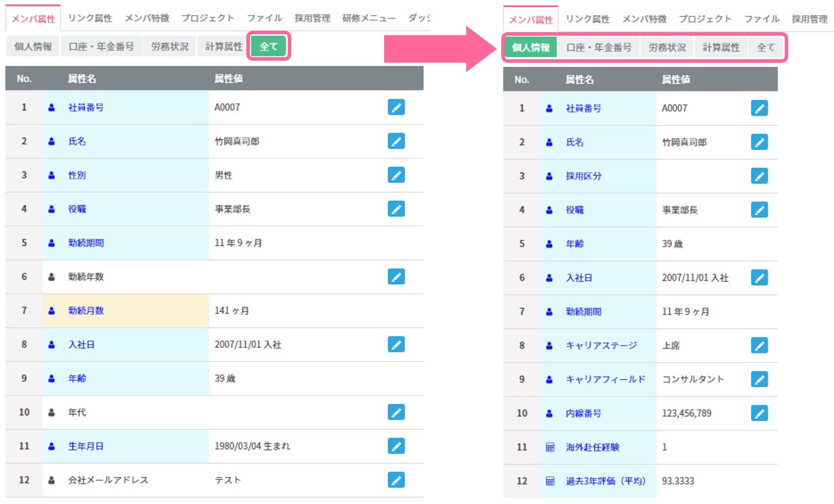Click person icon beside 勤続月数

(51, 311)
